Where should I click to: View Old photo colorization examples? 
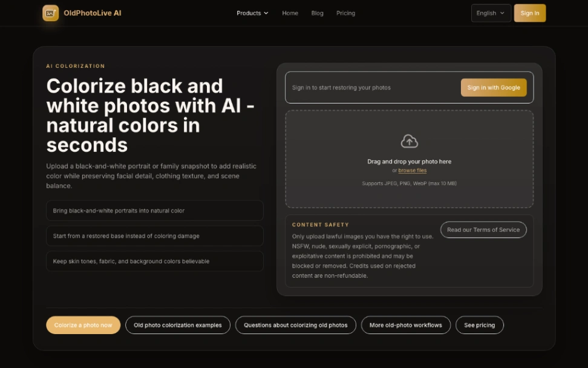click(178, 325)
